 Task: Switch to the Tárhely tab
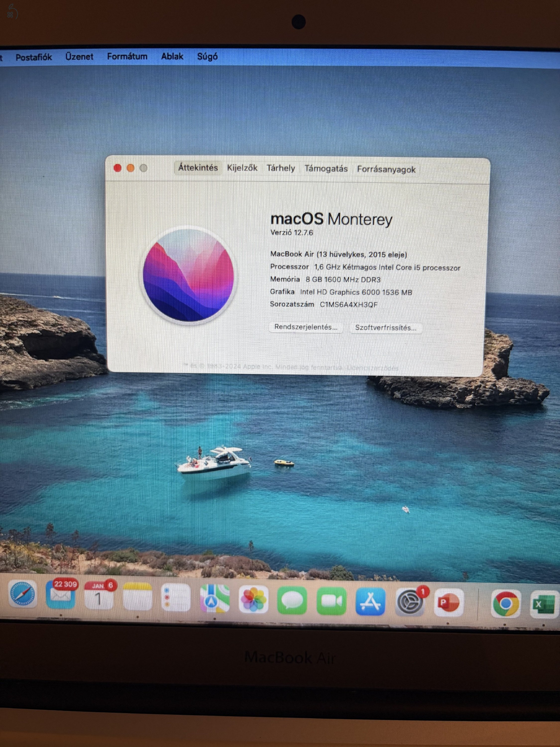pos(281,168)
